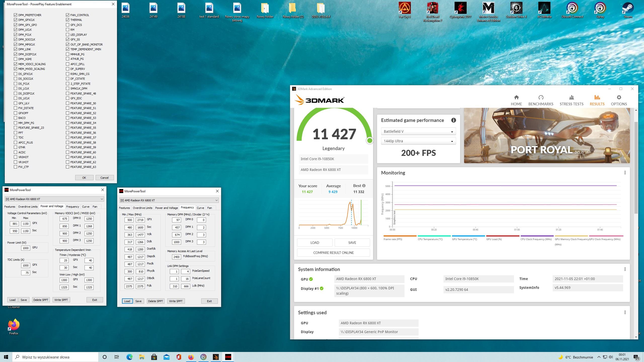Enable the GFXOFF checkbox

point(16,113)
